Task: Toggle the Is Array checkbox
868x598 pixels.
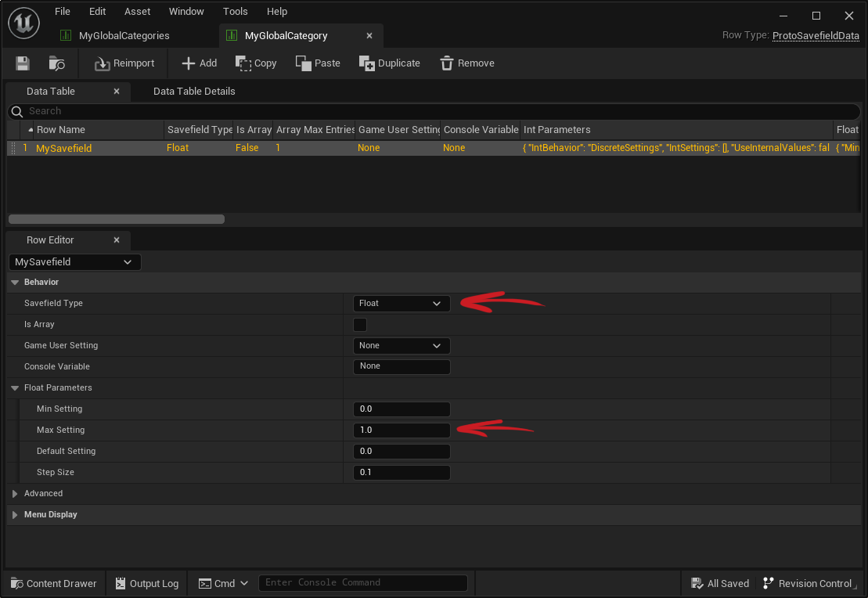Action: coord(360,325)
